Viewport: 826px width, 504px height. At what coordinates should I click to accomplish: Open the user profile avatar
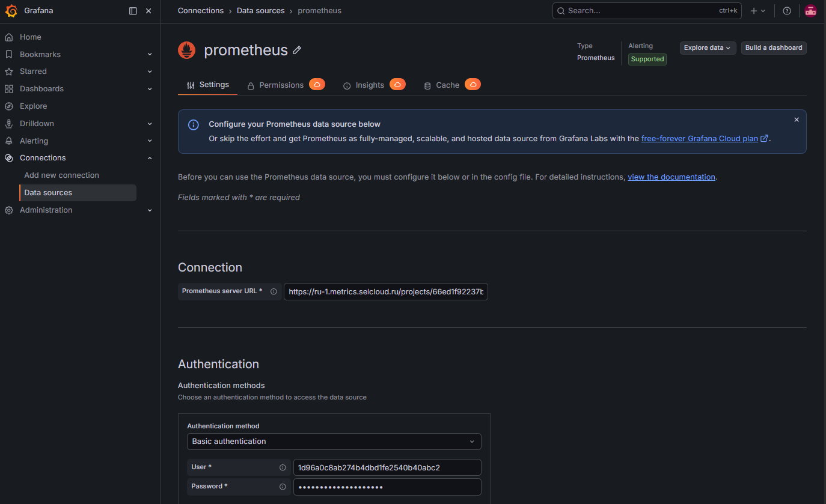coord(810,11)
